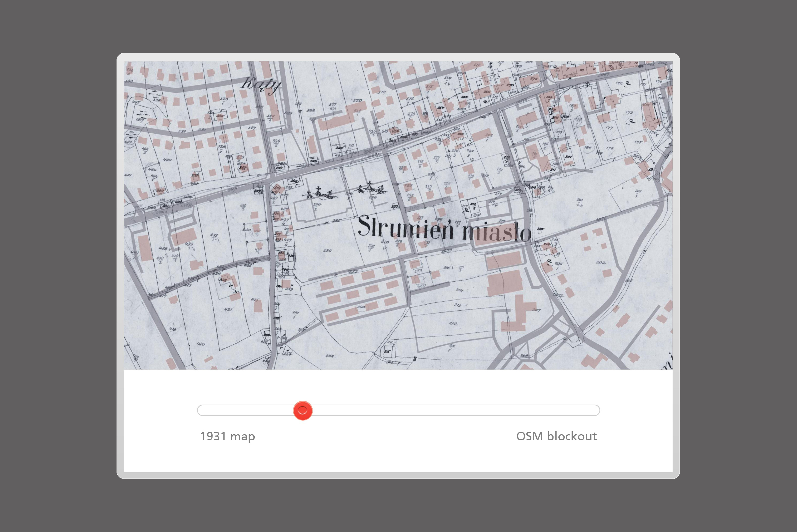
Task: Click parcel number 420 on the map
Action: point(201,344)
